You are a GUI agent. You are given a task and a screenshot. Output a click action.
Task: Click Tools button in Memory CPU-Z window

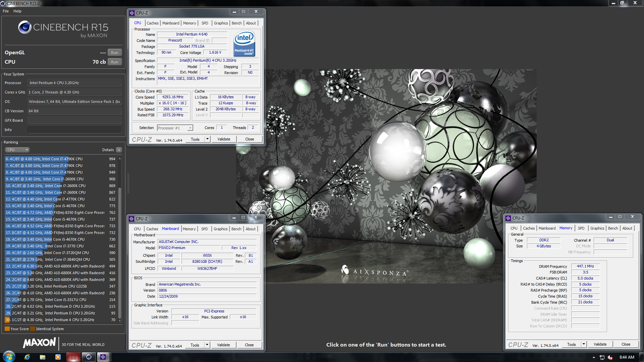(572, 344)
